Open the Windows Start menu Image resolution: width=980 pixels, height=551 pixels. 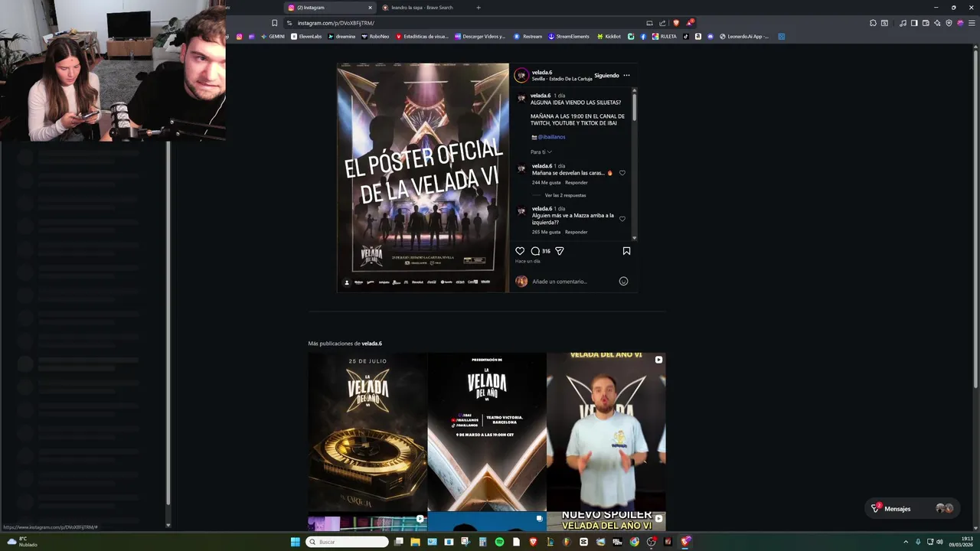point(295,542)
